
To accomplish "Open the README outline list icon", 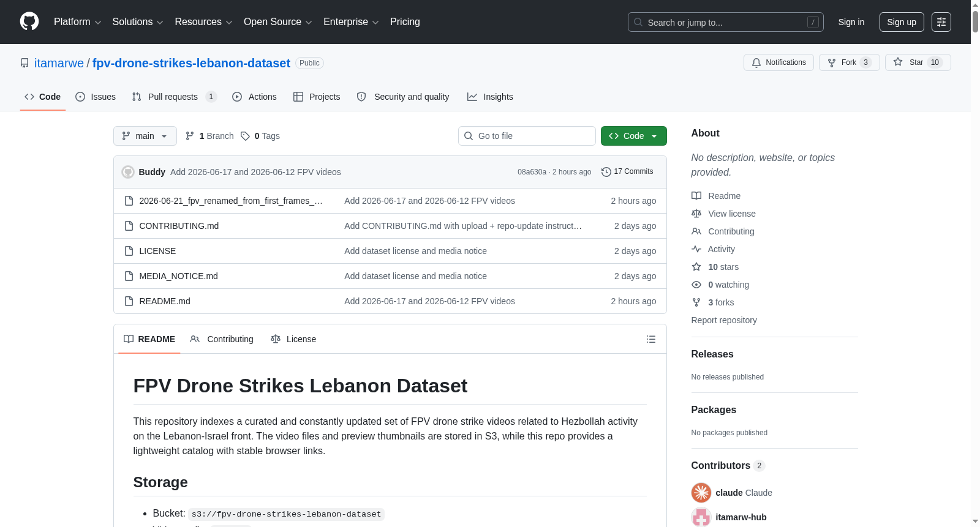I will coord(651,339).
